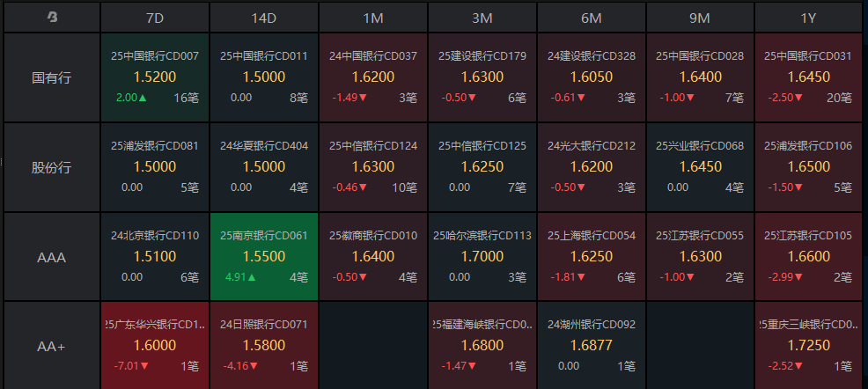
Task: Select the 25哈尔滨银行CD113 cell
Action: [482, 257]
